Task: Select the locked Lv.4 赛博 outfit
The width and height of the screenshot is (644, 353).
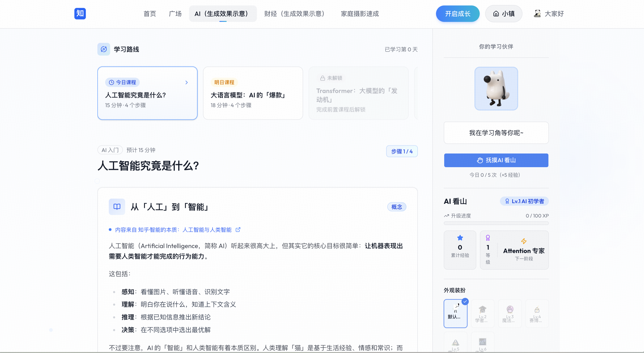Action: coord(537,313)
